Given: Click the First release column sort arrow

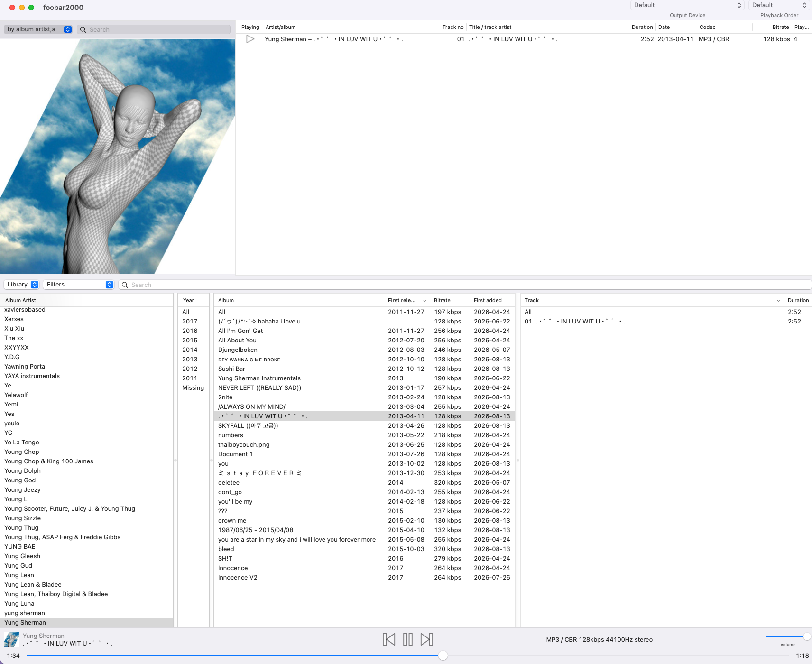Looking at the screenshot, I should pyautogui.click(x=424, y=300).
